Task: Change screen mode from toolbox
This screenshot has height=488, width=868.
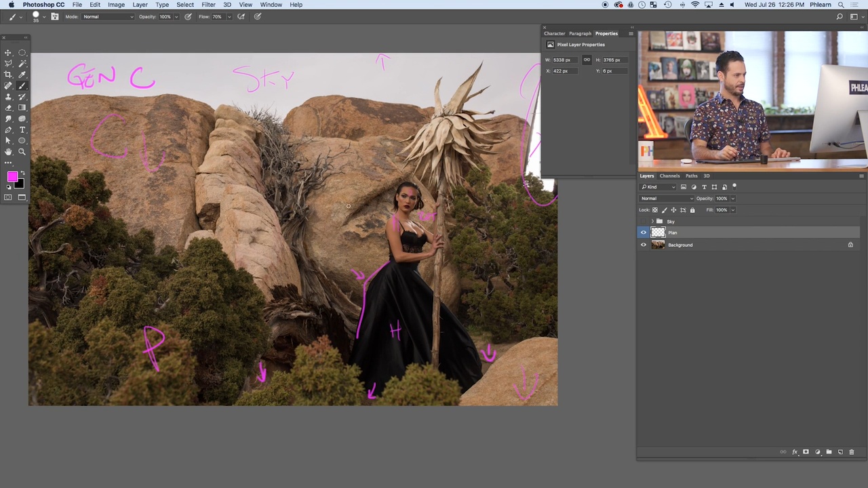Action: pyautogui.click(x=22, y=197)
